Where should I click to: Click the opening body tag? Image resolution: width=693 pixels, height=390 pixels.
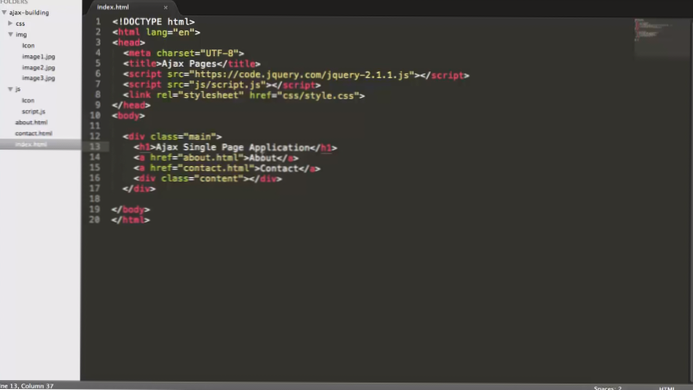click(129, 115)
